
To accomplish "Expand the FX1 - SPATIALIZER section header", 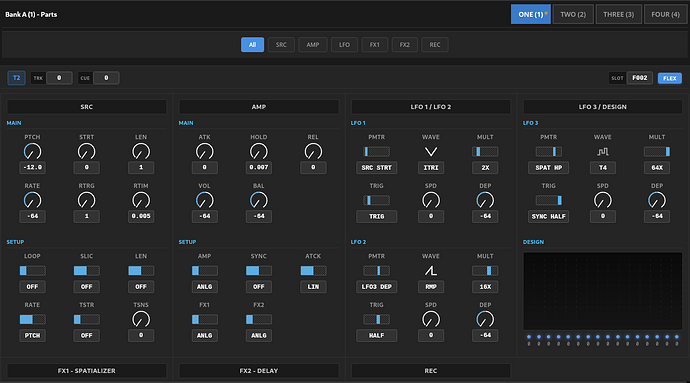I will [x=87, y=371].
